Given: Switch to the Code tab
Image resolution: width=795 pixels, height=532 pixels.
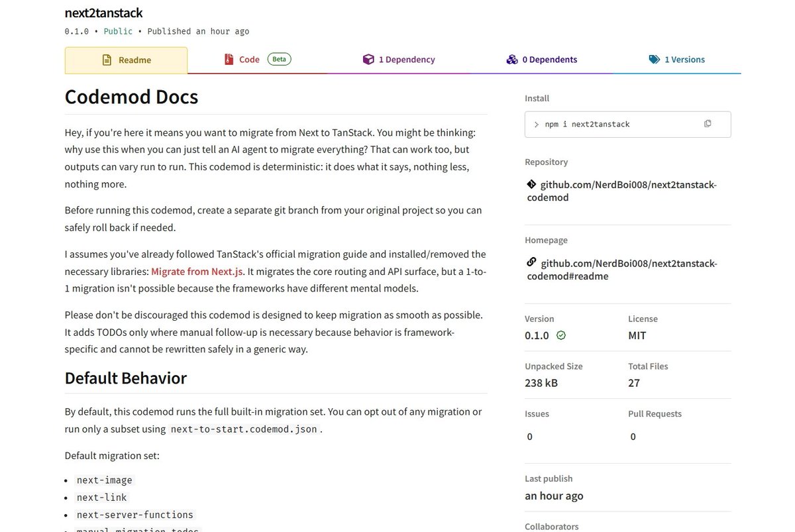Looking at the screenshot, I should click(257, 60).
